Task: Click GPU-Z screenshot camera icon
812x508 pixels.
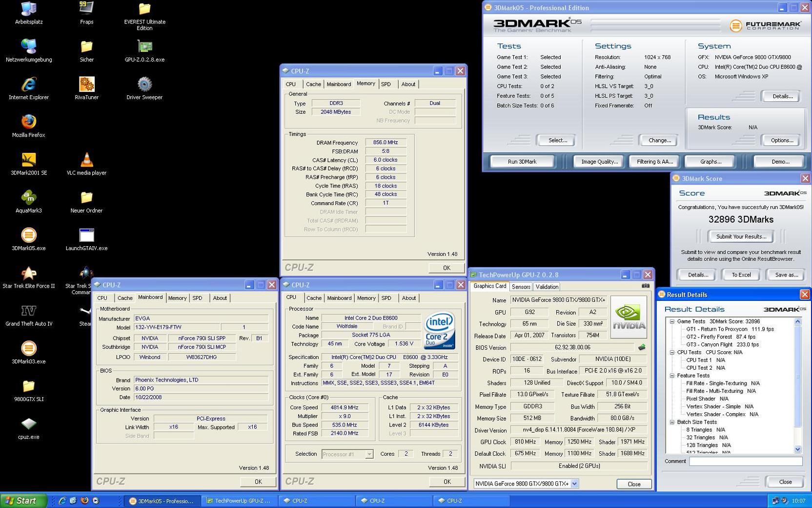Action: tap(646, 286)
